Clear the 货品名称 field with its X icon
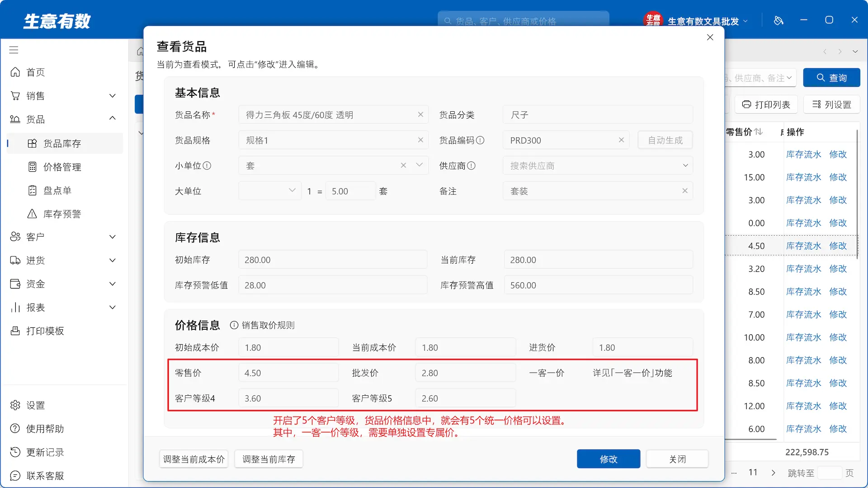This screenshot has height=488, width=868. [420, 114]
